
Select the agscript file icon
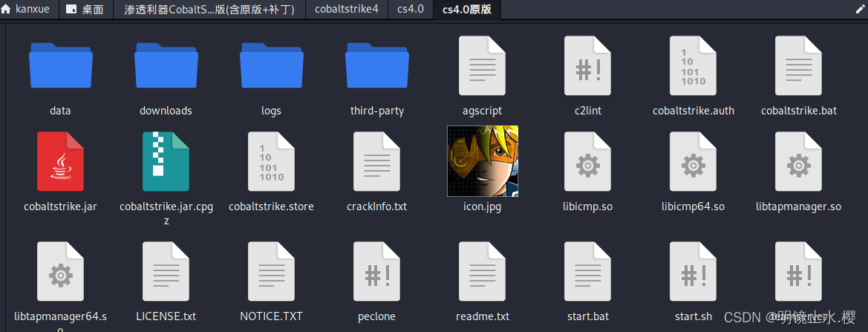point(482,65)
